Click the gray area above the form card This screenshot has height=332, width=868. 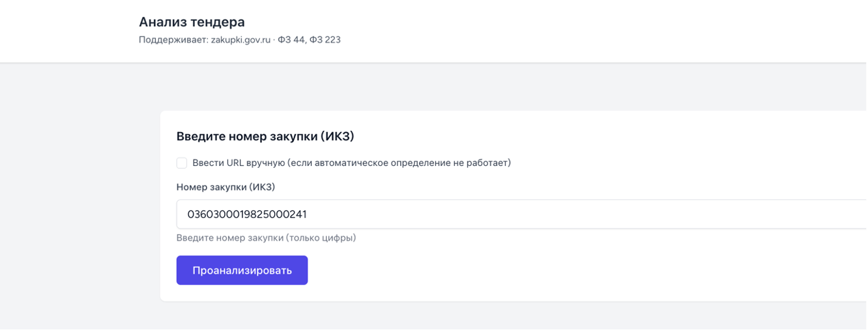tap(456, 88)
